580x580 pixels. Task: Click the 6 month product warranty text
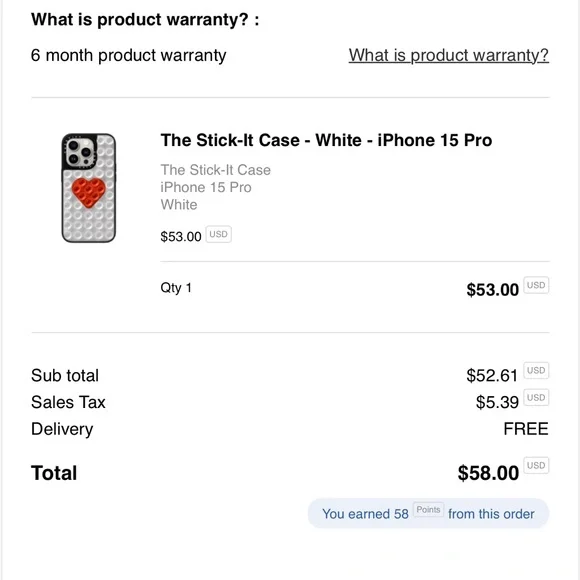[x=128, y=55]
